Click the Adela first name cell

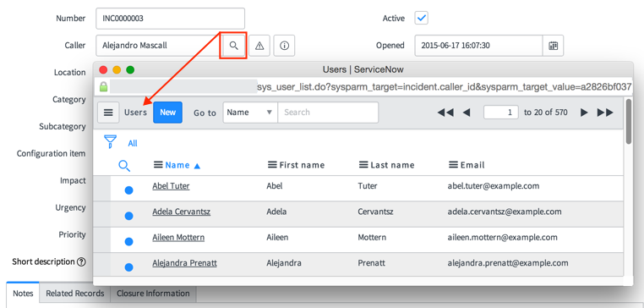coord(276,212)
